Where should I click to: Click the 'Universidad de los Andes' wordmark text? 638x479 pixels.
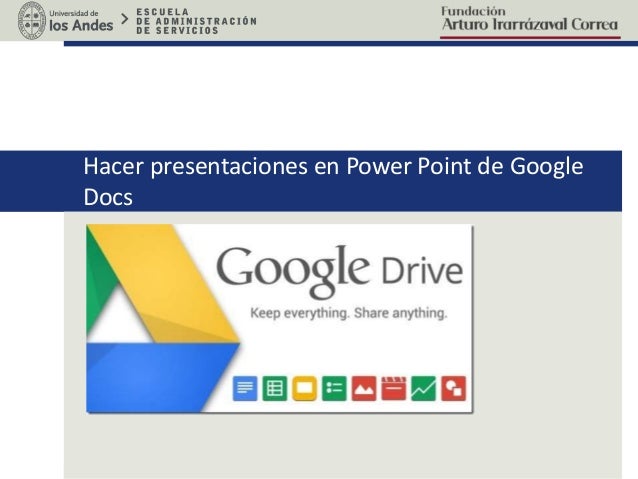coord(81,21)
